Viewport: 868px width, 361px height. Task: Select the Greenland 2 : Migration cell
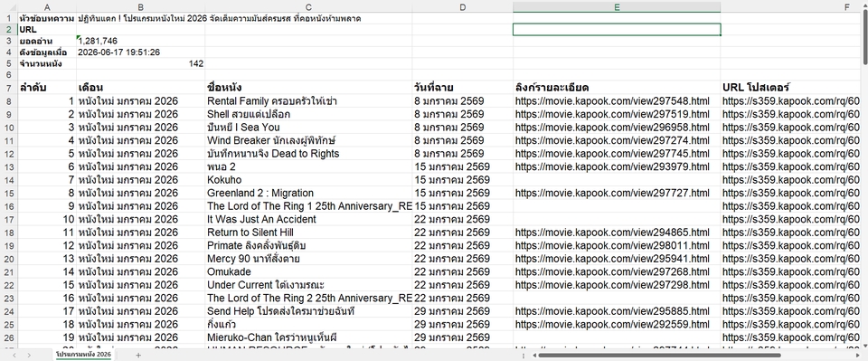coord(308,193)
